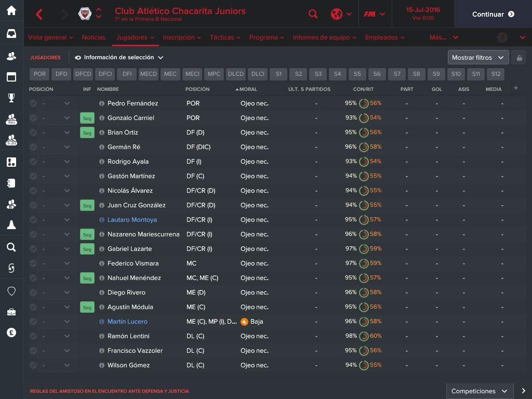Toggle selection circle for Gonzalo Carniel
This screenshot has height=399, width=532.
33,118
